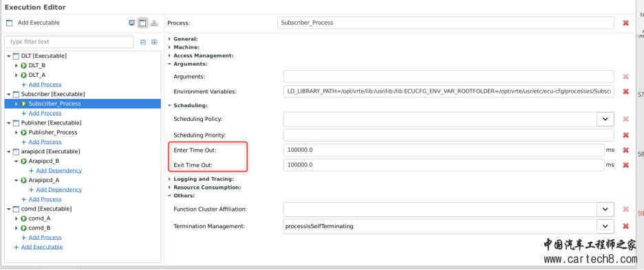Collapse all tree items icon

pyautogui.click(x=143, y=42)
